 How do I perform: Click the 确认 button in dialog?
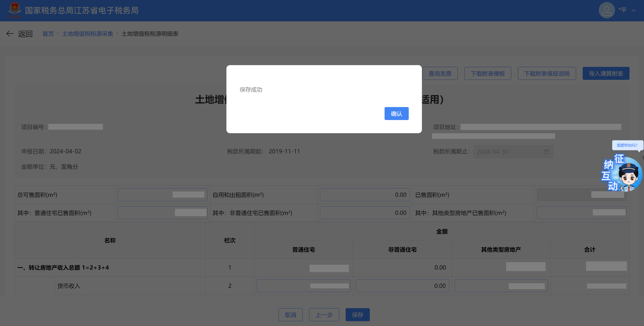pyautogui.click(x=396, y=113)
